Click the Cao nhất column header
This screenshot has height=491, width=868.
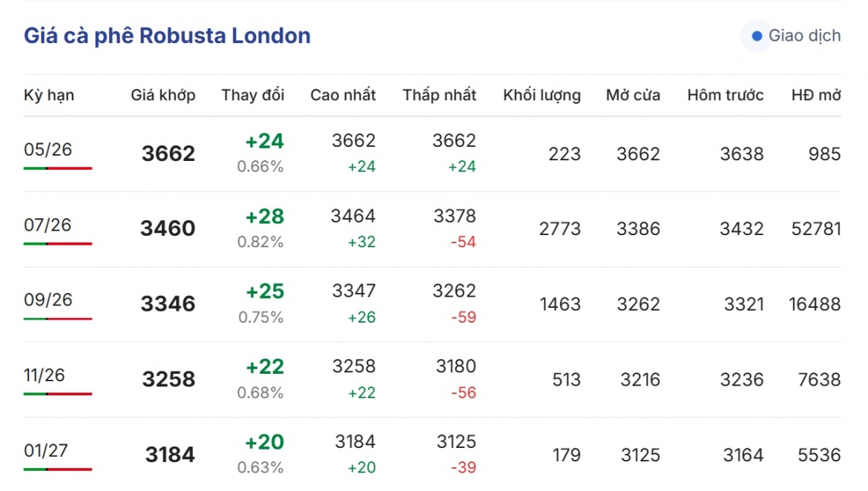click(x=343, y=95)
